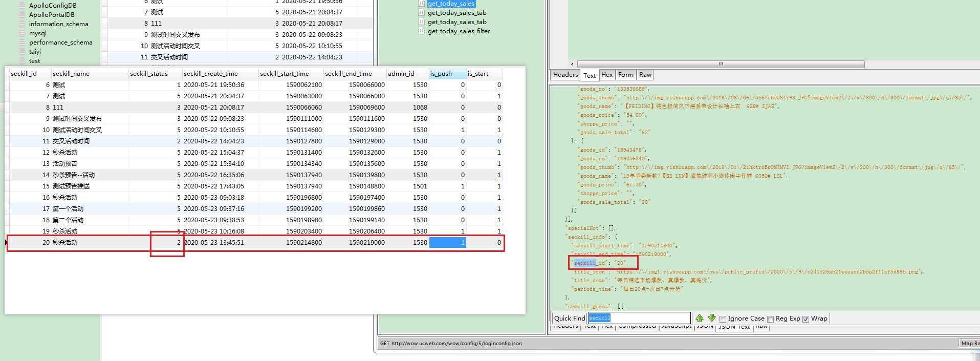Click the seckill_end_time column header
This screenshot has height=361, width=980.
(355, 74)
